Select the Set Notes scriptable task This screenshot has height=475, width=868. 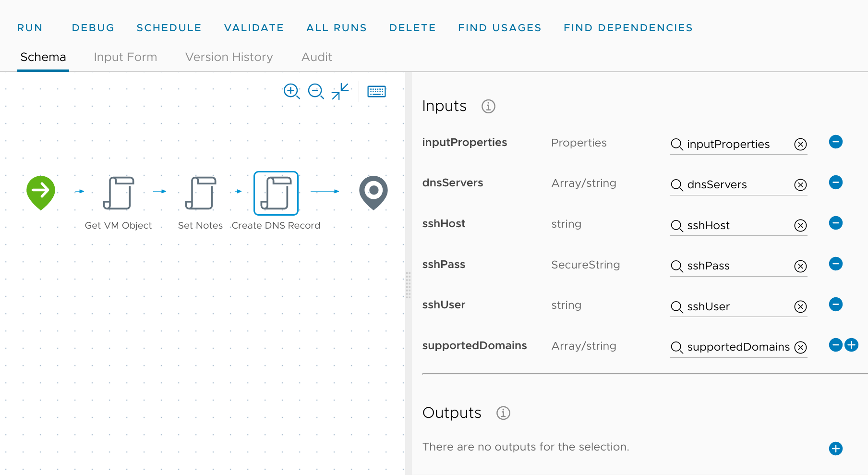(201, 193)
